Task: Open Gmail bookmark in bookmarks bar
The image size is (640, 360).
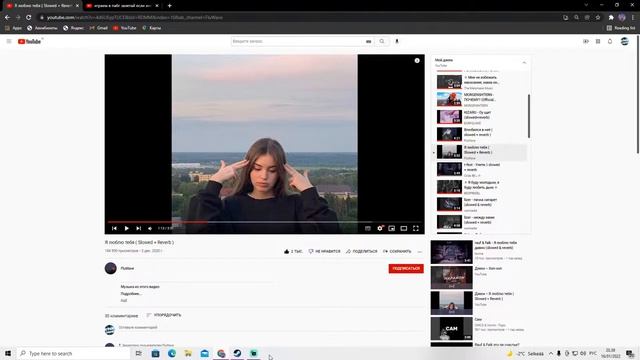Action: click(98, 28)
